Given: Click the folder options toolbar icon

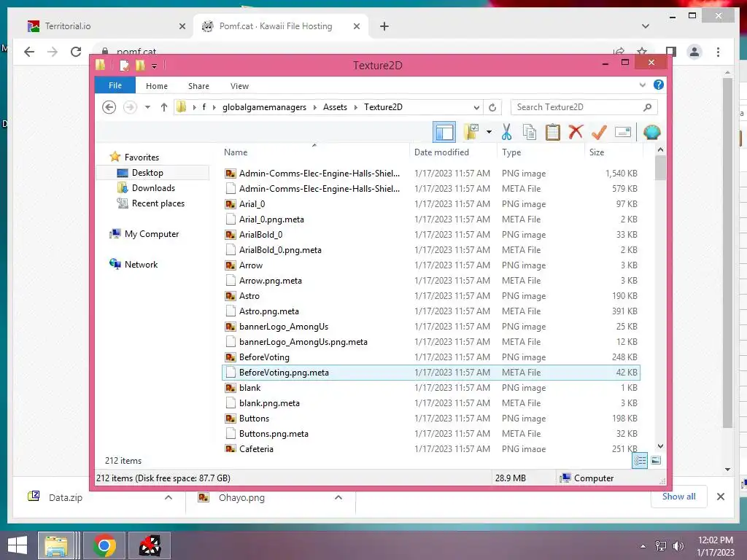Looking at the screenshot, I should tap(471, 132).
